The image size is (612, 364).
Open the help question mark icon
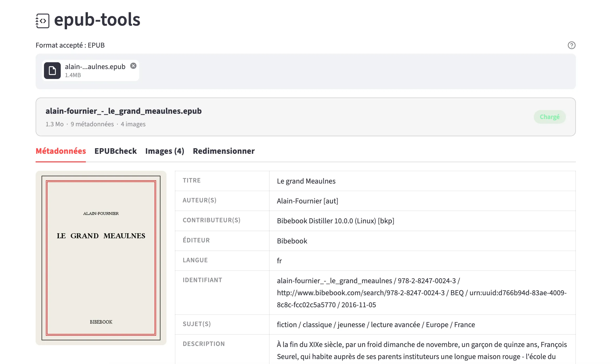pyautogui.click(x=571, y=45)
